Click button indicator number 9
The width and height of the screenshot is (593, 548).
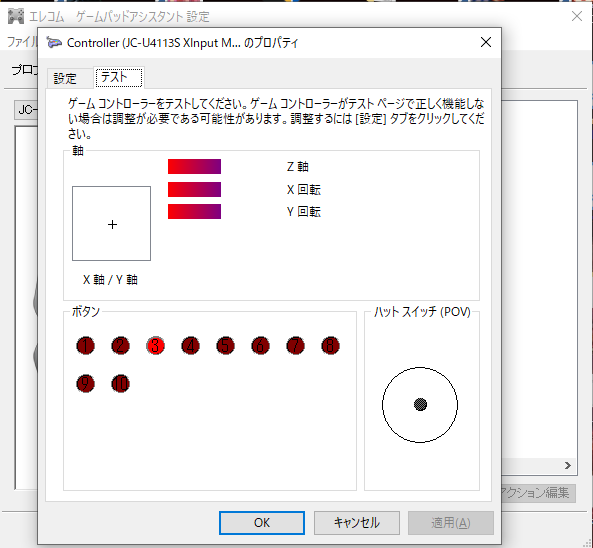pyautogui.click(x=85, y=383)
